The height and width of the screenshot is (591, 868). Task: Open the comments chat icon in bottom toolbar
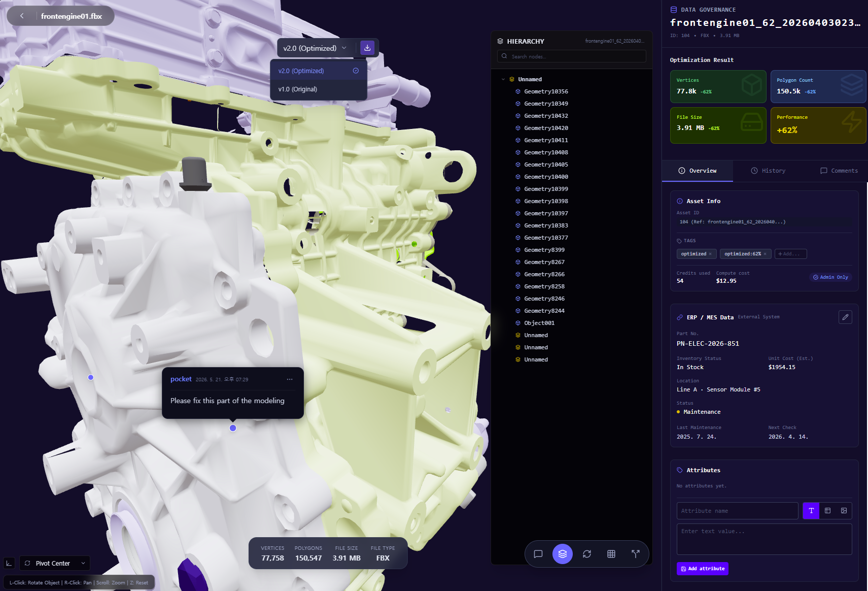point(538,554)
